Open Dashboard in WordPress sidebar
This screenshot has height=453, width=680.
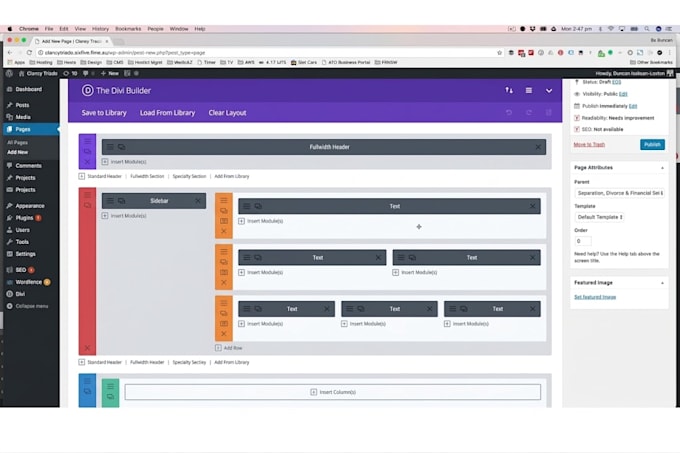(29, 89)
